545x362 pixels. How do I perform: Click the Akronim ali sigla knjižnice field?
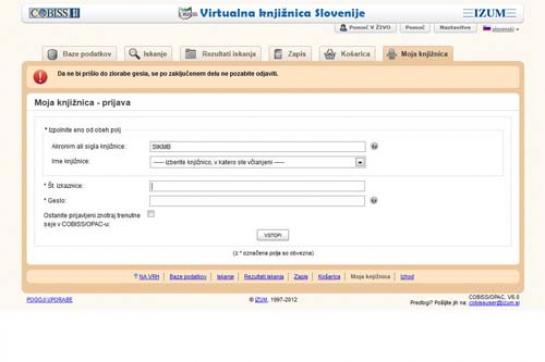258,146
